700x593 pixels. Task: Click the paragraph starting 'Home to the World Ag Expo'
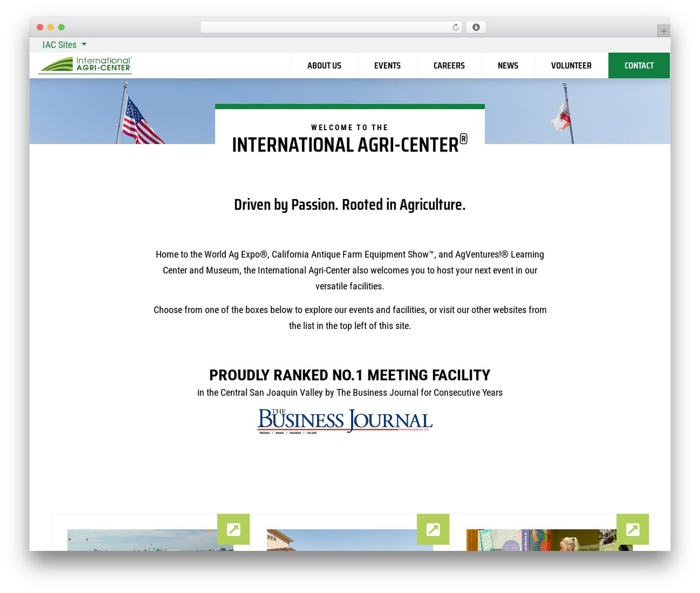click(x=350, y=270)
